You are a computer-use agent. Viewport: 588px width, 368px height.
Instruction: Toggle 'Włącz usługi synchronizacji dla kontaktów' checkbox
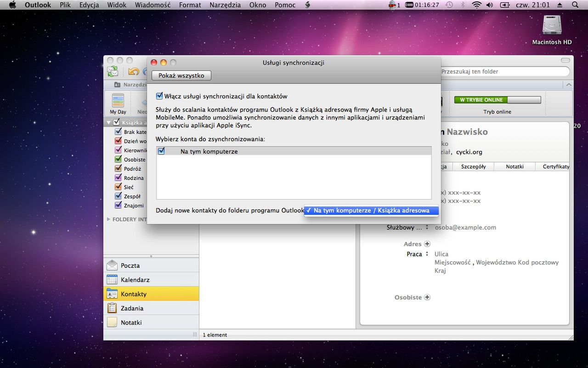(x=159, y=96)
